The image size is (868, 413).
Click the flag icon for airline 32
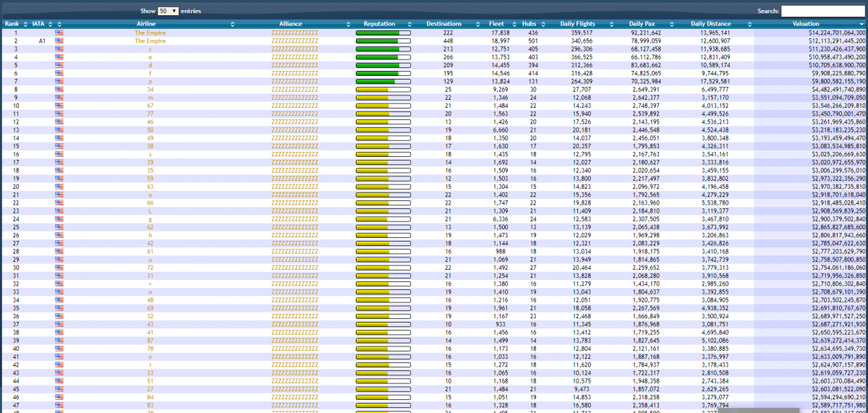[59, 315]
